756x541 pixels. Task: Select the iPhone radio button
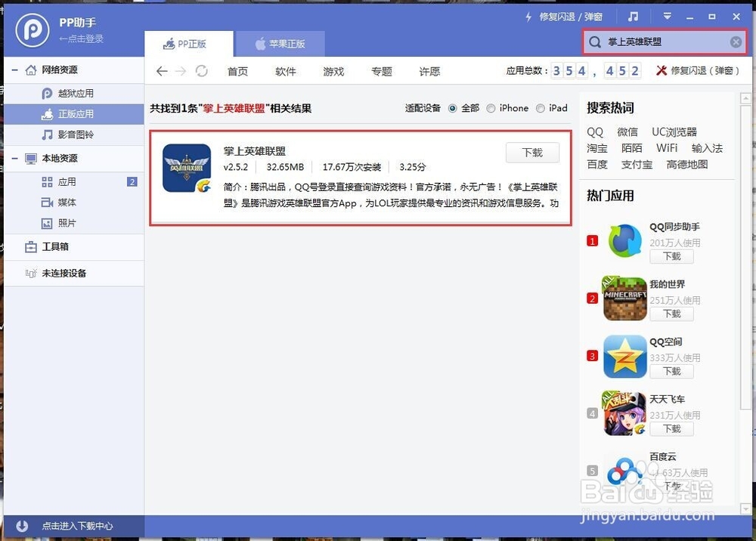point(491,108)
